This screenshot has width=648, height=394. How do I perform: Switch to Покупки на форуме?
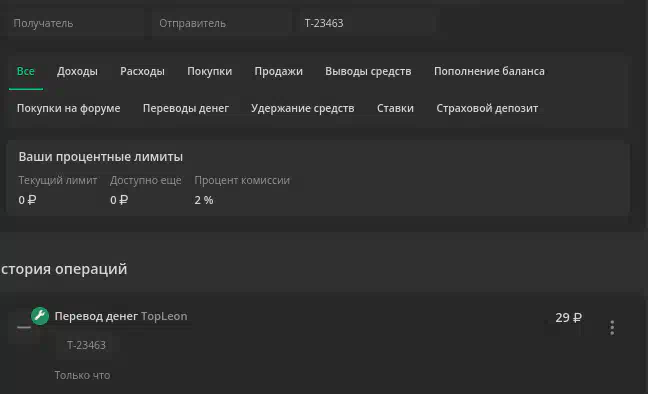69,108
